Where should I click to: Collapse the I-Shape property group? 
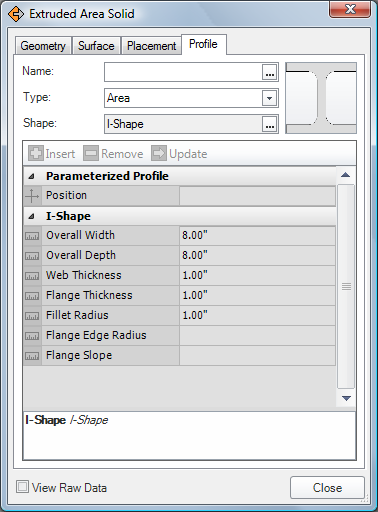31,216
